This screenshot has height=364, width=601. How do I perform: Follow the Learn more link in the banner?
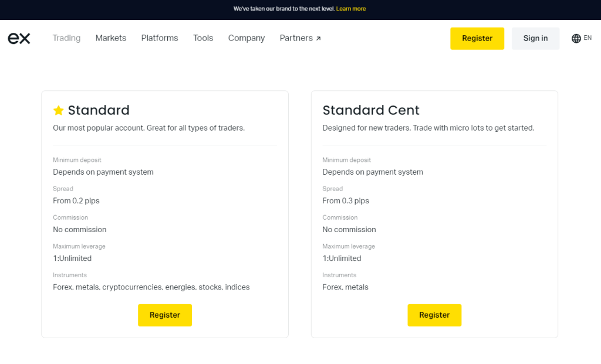click(x=351, y=9)
